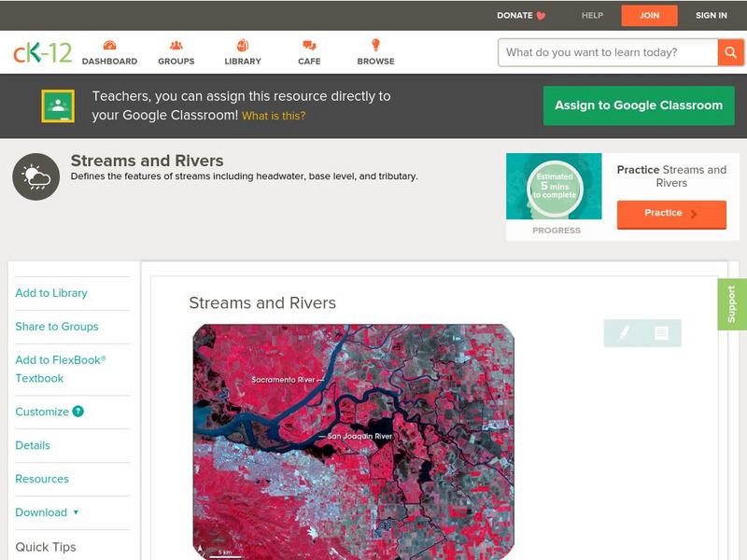Image resolution: width=747 pixels, height=560 pixels.
Task: Click the Browse lightbulb icon
Action: pyautogui.click(x=375, y=45)
